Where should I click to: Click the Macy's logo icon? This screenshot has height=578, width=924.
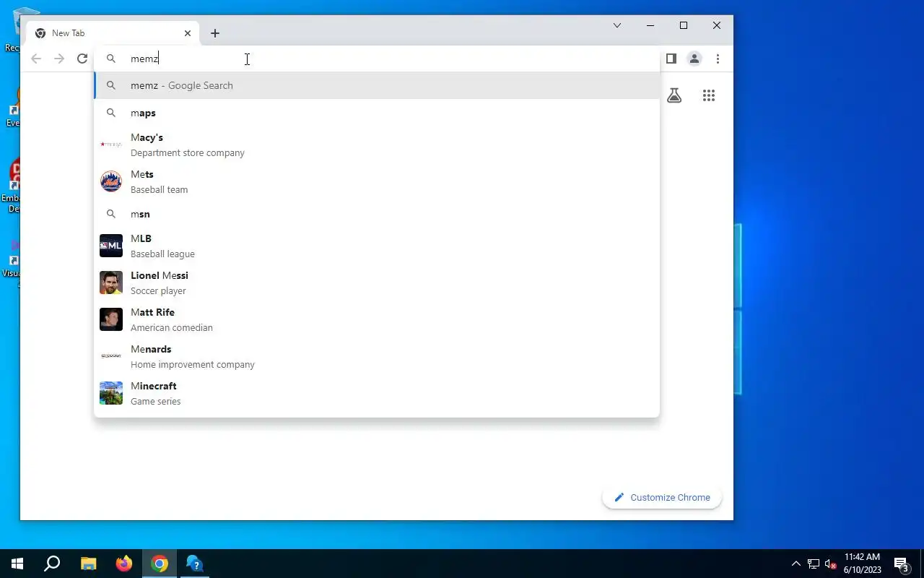coord(111,144)
